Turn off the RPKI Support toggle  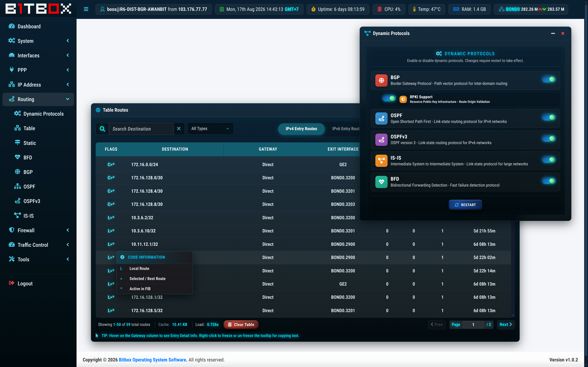click(389, 98)
